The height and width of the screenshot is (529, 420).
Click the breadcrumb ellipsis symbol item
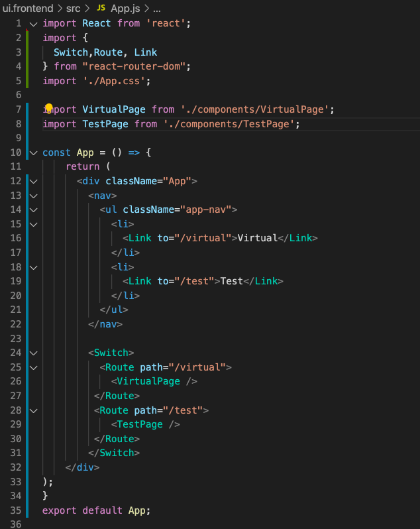coord(157,9)
